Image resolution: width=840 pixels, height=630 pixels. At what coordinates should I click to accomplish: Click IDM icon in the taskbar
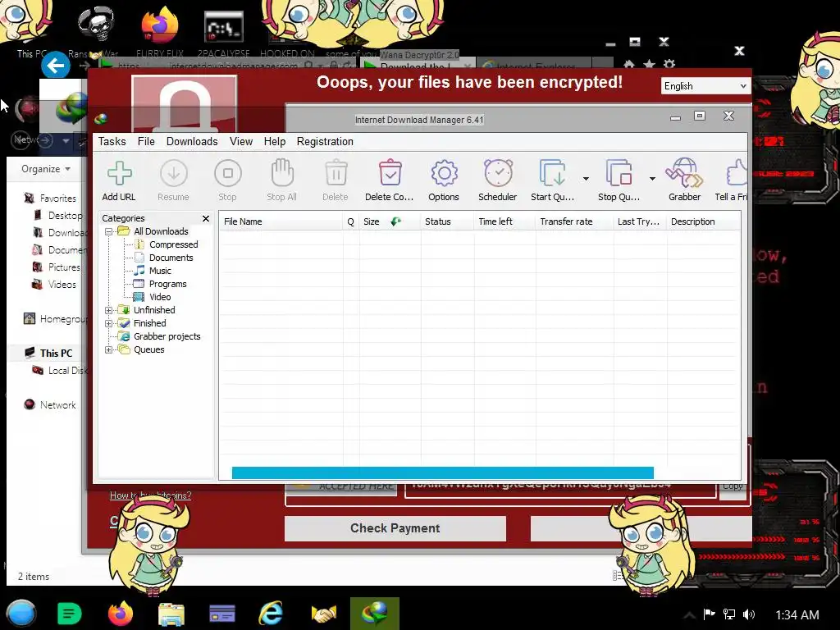[374, 614]
